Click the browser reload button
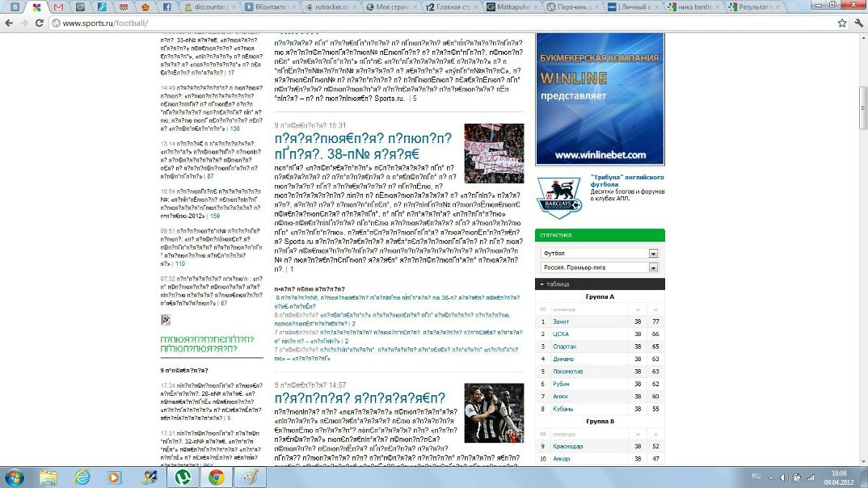The height and width of the screenshot is (488, 868). 40,23
